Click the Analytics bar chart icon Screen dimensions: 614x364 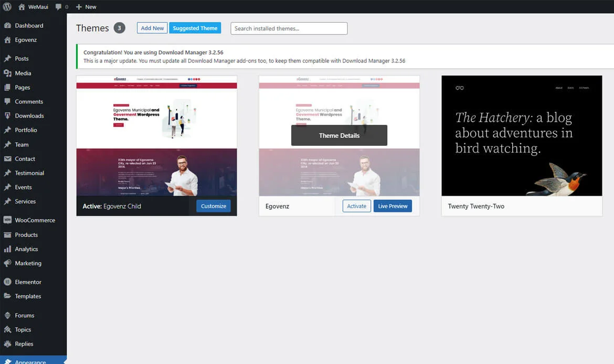[7, 249]
